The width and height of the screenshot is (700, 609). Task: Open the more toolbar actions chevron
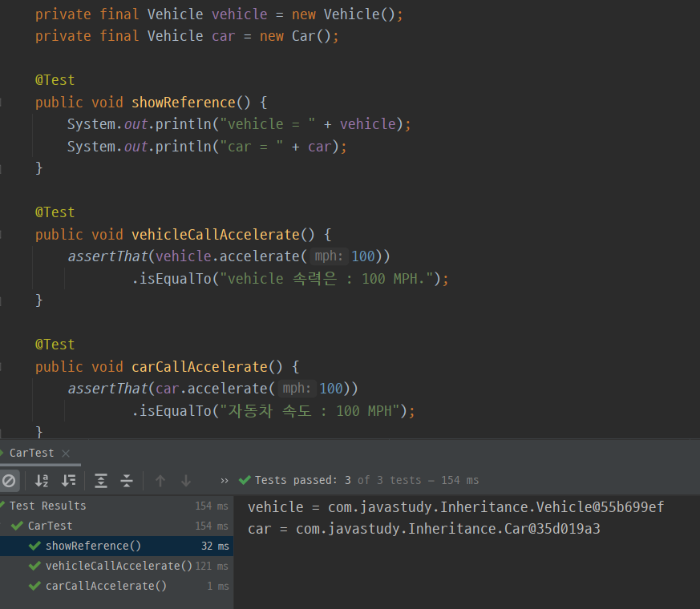(225, 481)
